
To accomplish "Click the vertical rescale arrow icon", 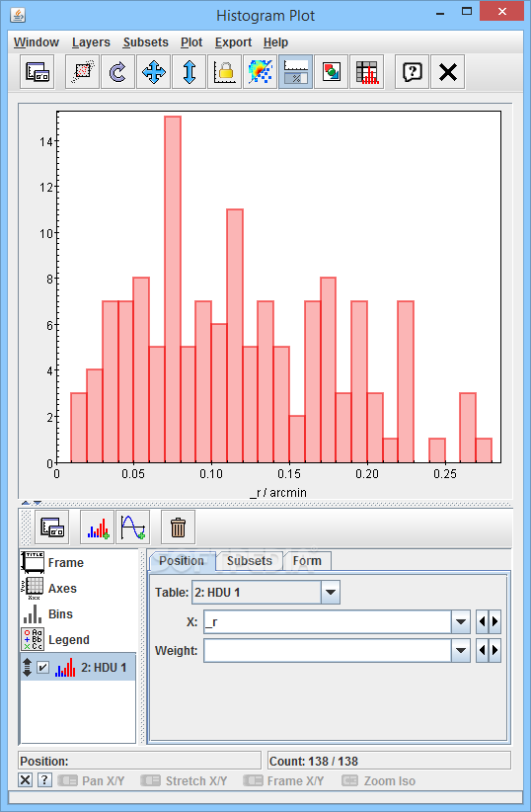I will (189, 72).
